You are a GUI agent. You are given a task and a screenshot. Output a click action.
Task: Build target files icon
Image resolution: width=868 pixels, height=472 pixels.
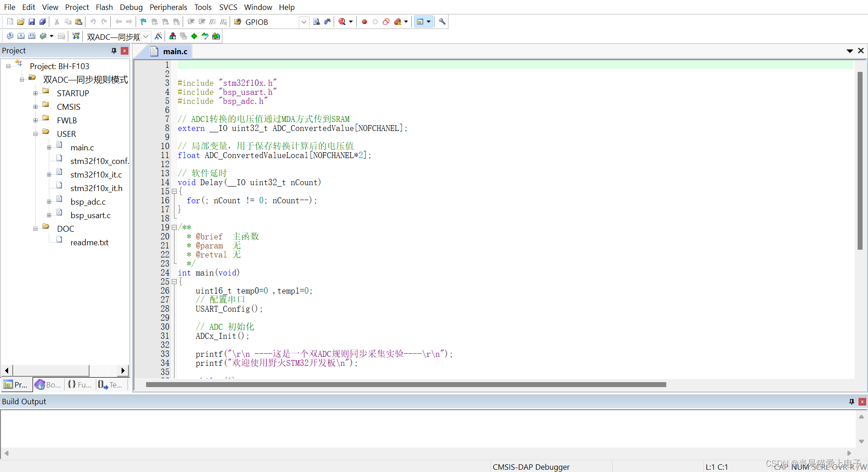point(21,36)
